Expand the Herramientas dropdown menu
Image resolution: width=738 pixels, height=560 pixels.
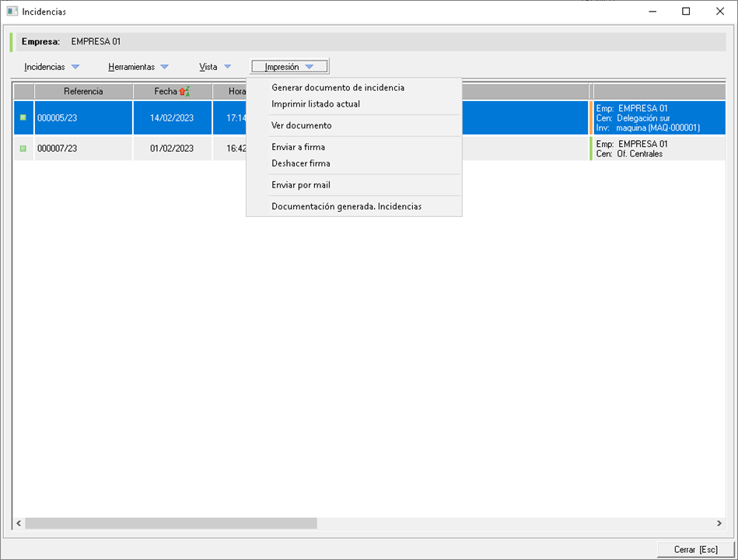(x=138, y=67)
